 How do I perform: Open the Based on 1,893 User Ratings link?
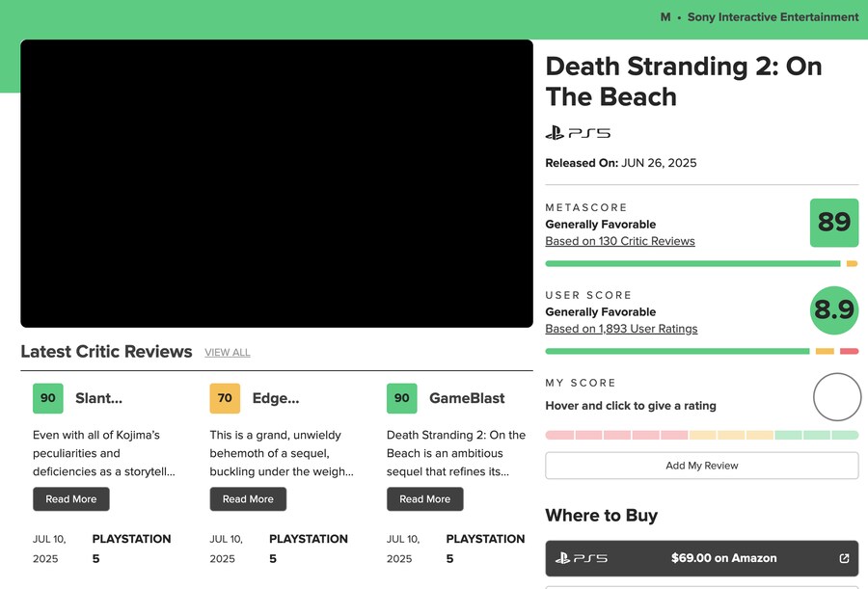[621, 329]
